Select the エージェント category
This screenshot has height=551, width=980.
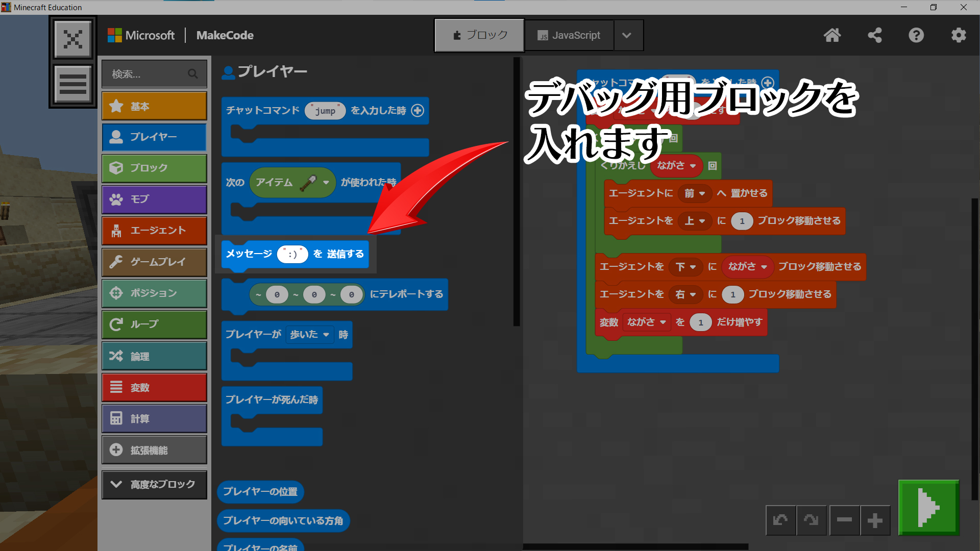154,231
